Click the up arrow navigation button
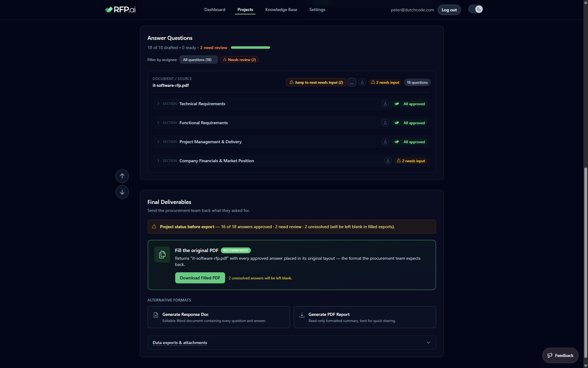Screen dimensions: 588x368 122,176
